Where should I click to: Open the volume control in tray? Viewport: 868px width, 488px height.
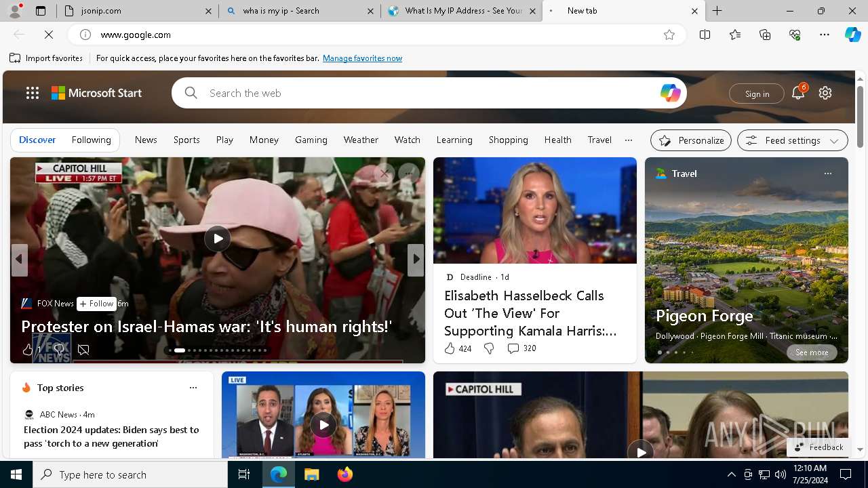click(780, 474)
